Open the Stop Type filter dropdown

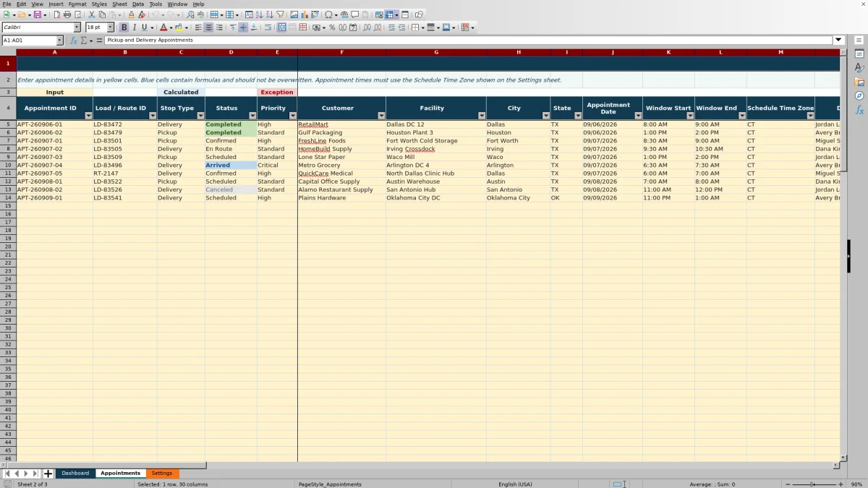coord(201,116)
